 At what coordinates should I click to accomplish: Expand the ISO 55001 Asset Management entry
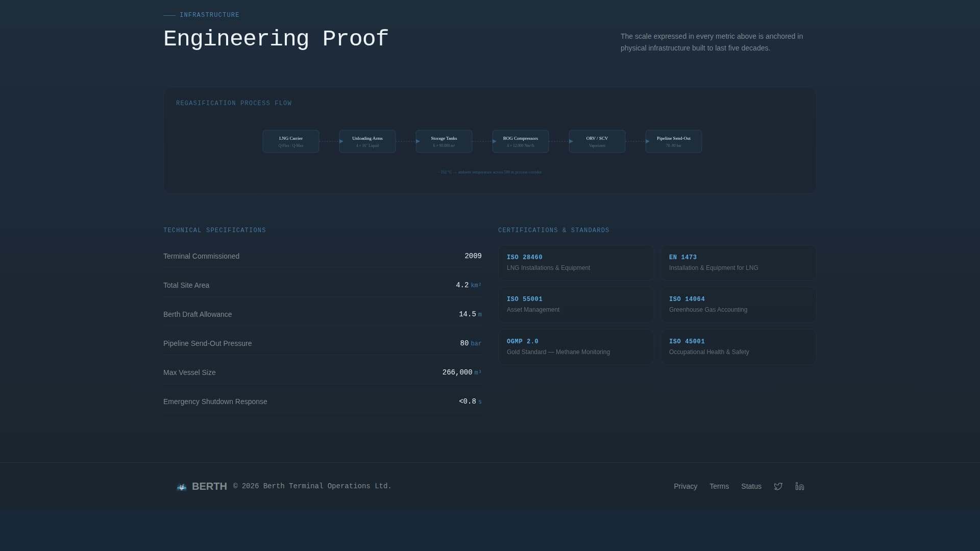pyautogui.click(x=576, y=304)
